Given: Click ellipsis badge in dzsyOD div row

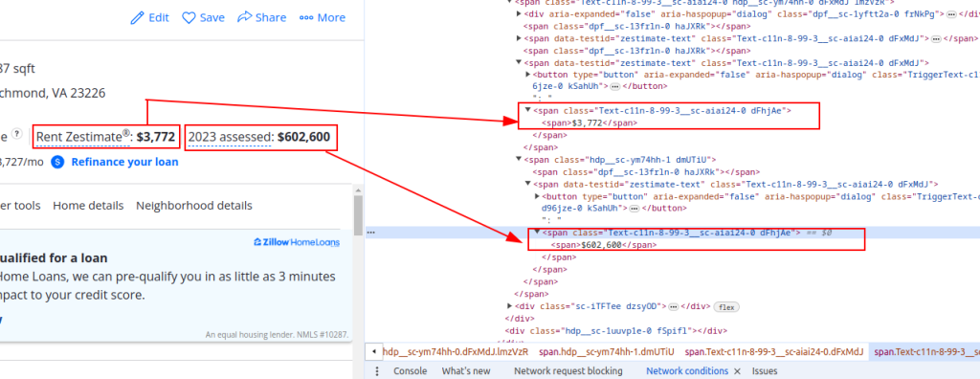Looking at the screenshot, I should click(x=673, y=307).
